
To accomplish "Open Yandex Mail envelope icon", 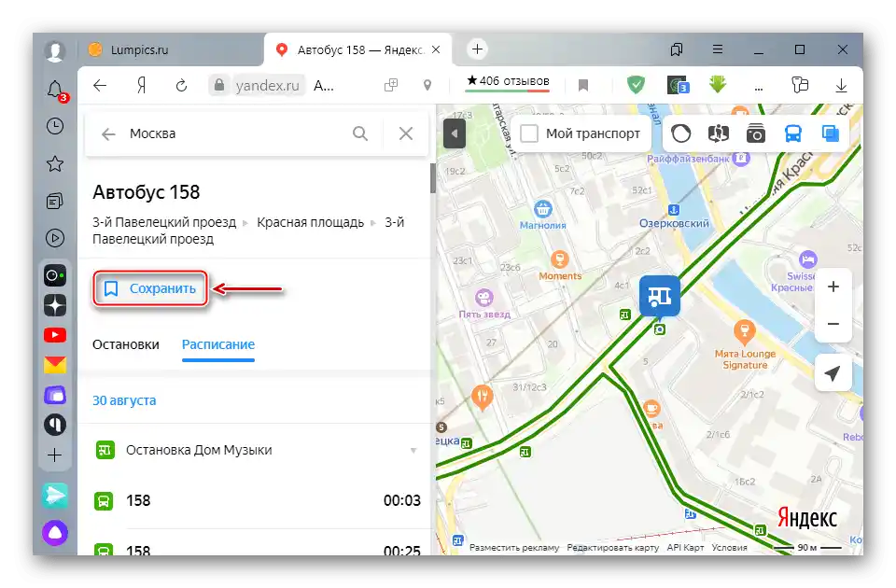I will pos(55,365).
